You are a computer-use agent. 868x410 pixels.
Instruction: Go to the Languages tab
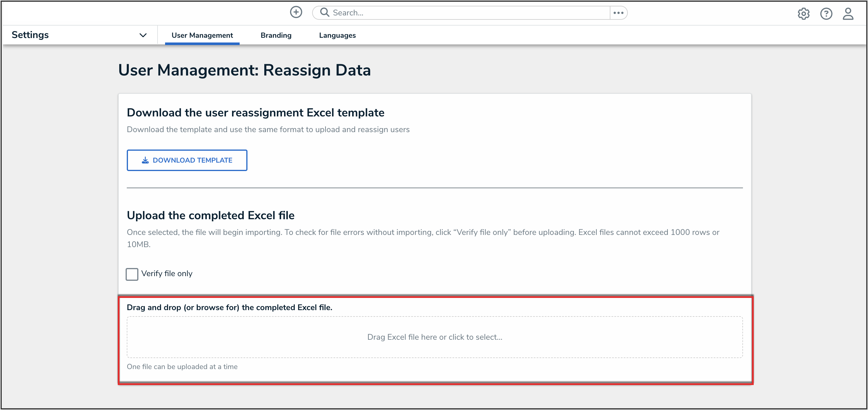(x=337, y=35)
